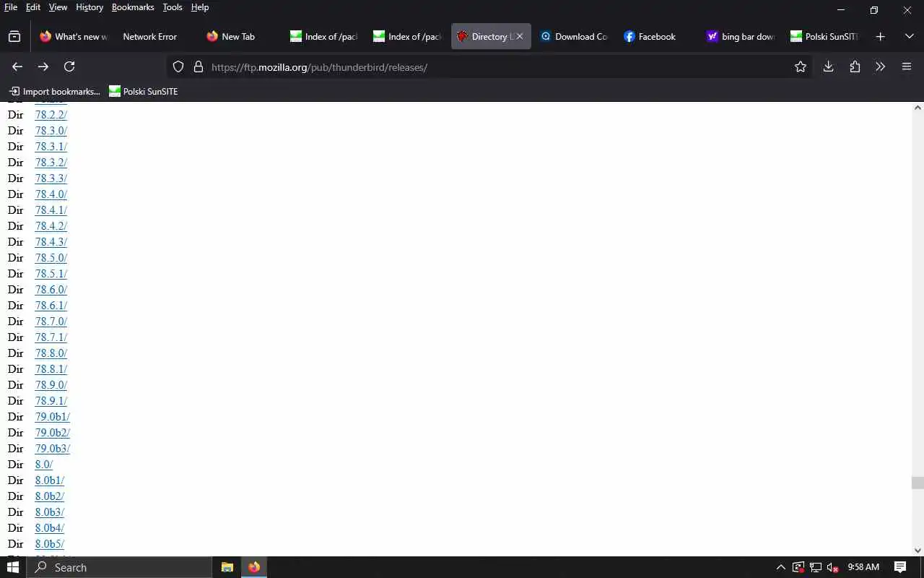Switch to the Network Error tab
924x578 pixels.
click(x=149, y=36)
